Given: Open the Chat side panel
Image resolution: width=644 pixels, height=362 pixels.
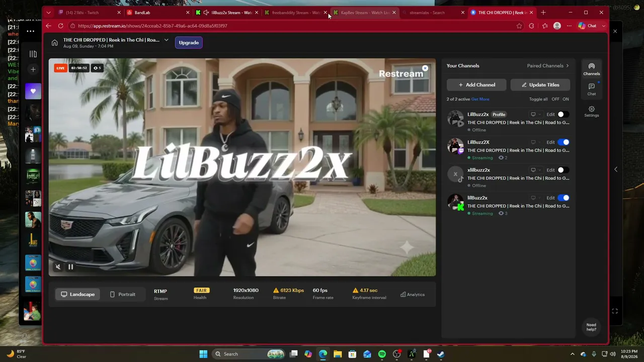Looking at the screenshot, I should (x=592, y=89).
